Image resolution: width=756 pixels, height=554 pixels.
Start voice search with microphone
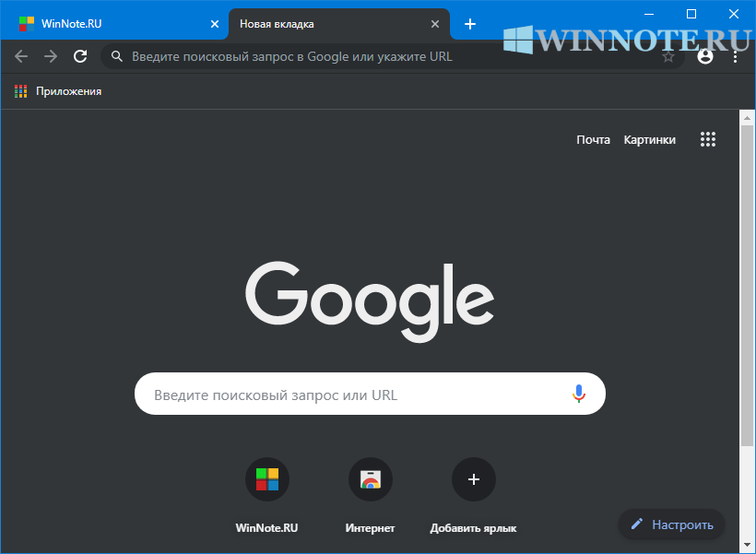click(x=578, y=395)
